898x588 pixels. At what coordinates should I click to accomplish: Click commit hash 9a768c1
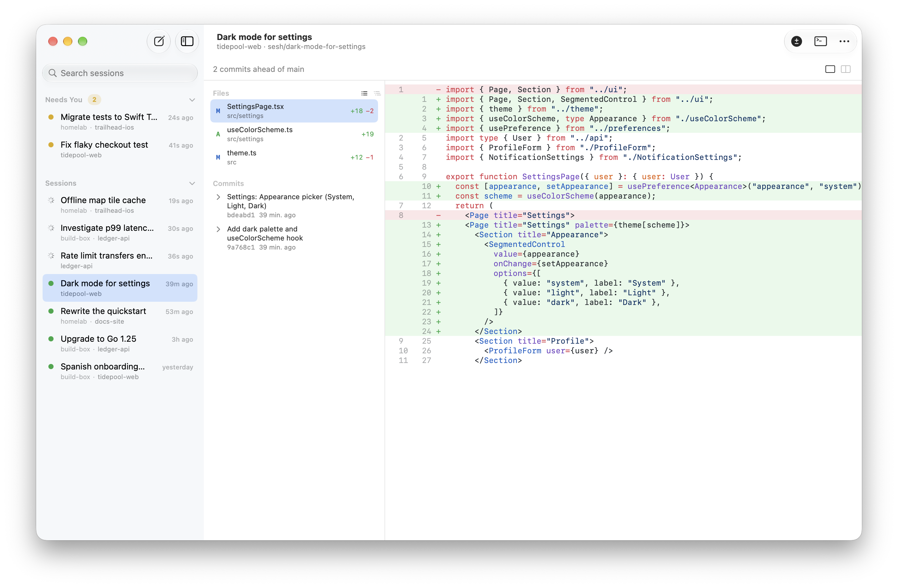click(x=241, y=248)
